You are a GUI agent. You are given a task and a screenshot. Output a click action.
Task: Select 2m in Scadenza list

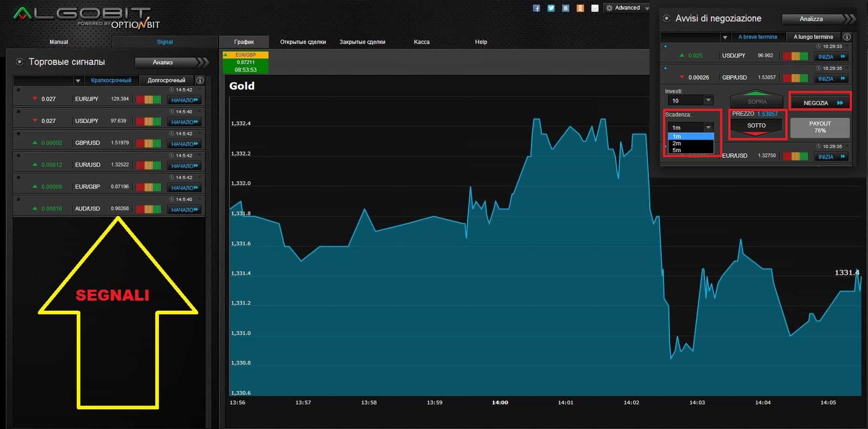pyautogui.click(x=690, y=143)
